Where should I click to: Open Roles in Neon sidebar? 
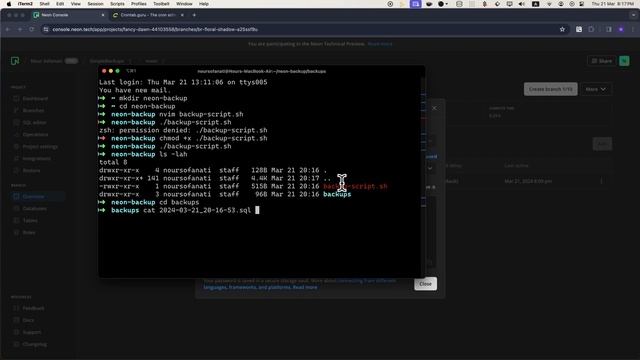point(29,233)
